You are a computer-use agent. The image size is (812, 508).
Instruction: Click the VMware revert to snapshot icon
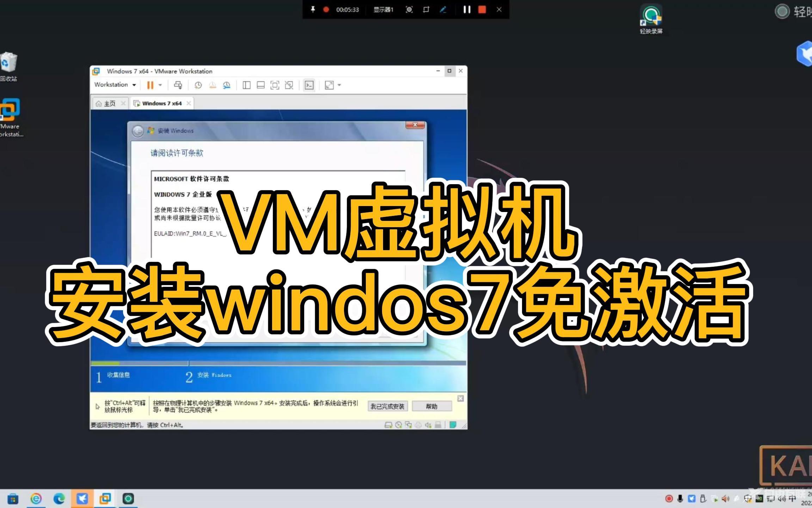[212, 85]
